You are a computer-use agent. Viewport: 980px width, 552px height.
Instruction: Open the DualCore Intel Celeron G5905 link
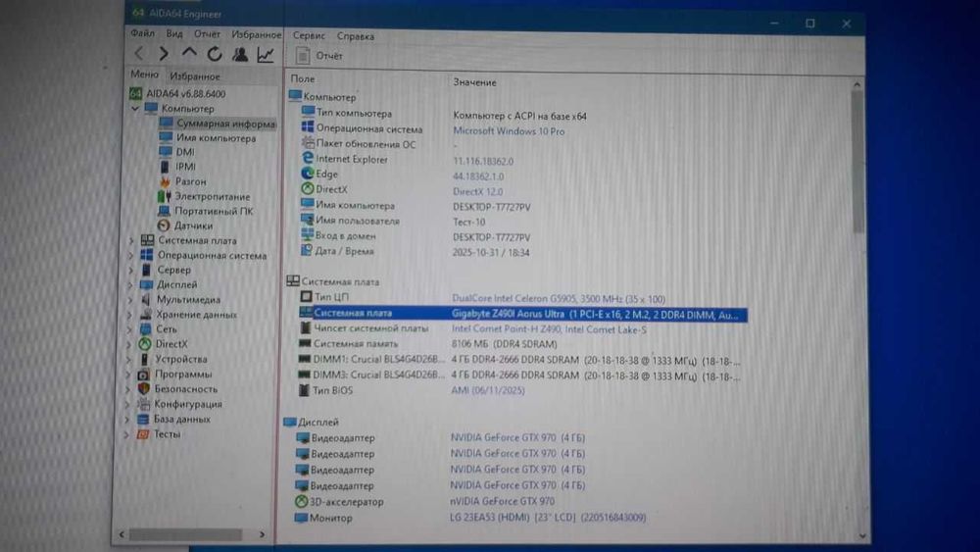[559, 299]
